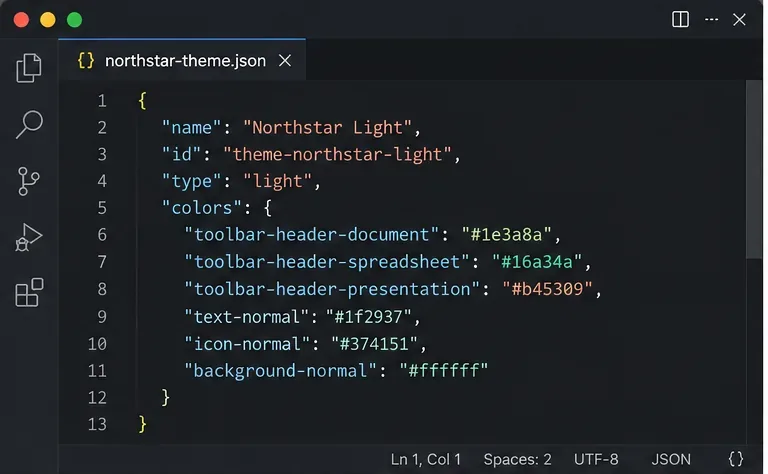Click the "background-normal" key

click(x=280, y=371)
